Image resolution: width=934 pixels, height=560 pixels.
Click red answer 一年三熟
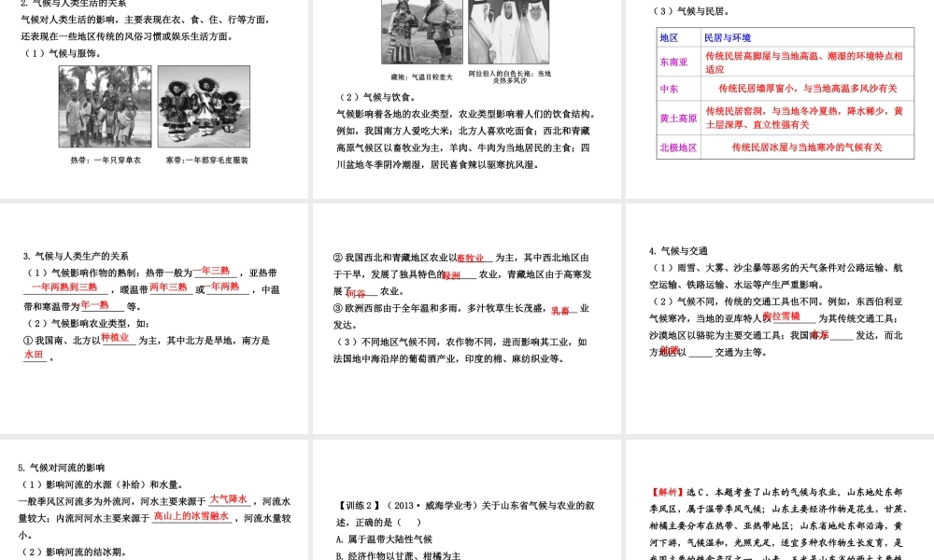coord(211,270)
